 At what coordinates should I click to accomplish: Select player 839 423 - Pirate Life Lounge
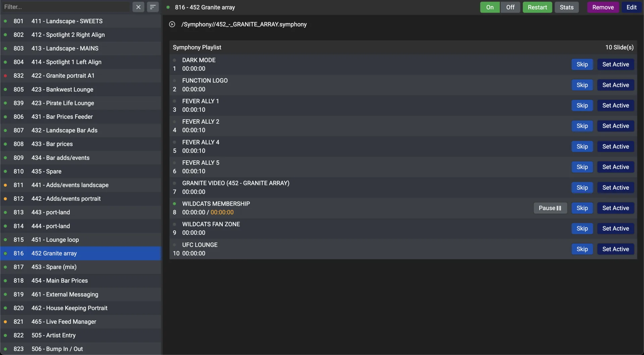tap(81, 103)
